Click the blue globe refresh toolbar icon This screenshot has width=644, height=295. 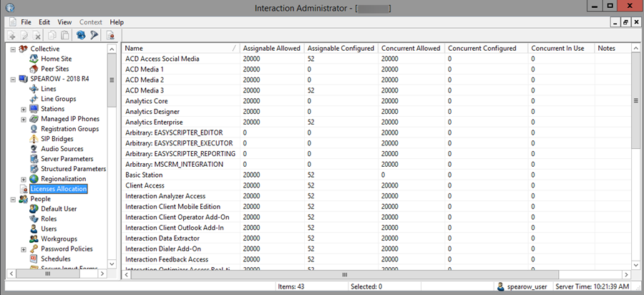82,35
